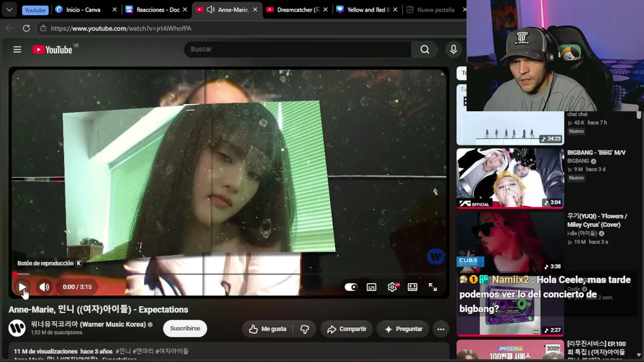Open the browser tab search dropdown
Image resolution: width=644 pixels, height=362 pixels.
(x=9, y=10)
